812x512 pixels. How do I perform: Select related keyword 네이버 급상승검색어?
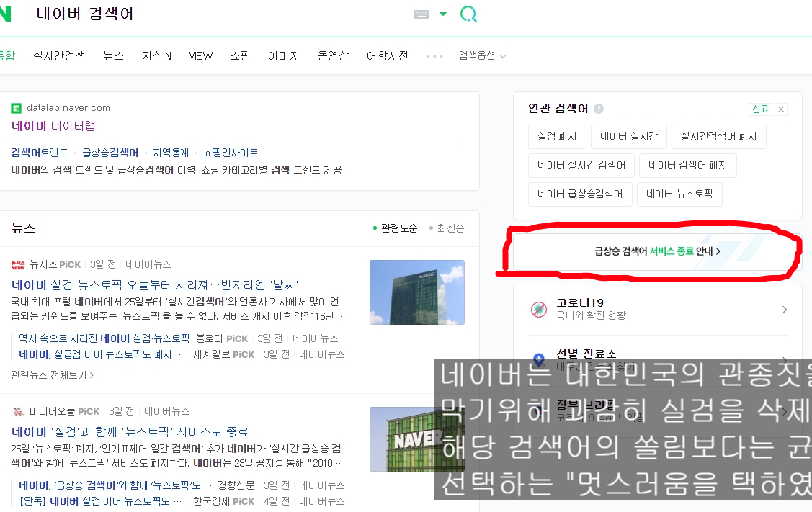coord(580,194)
